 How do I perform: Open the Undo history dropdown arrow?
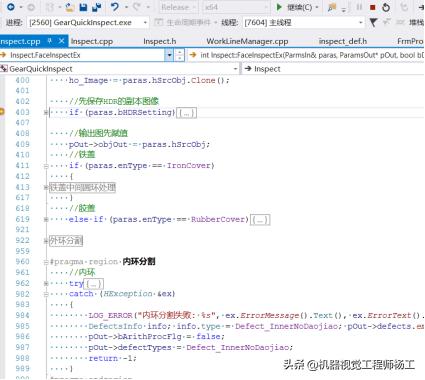126,7
